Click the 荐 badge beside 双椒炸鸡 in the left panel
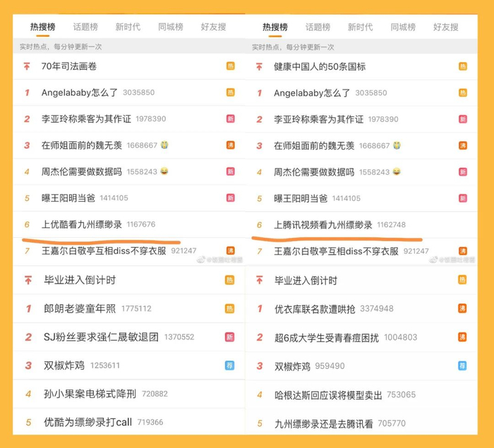The height and width of the screenshot is (448, 494). pyautogui.click(x=230, y=365)
